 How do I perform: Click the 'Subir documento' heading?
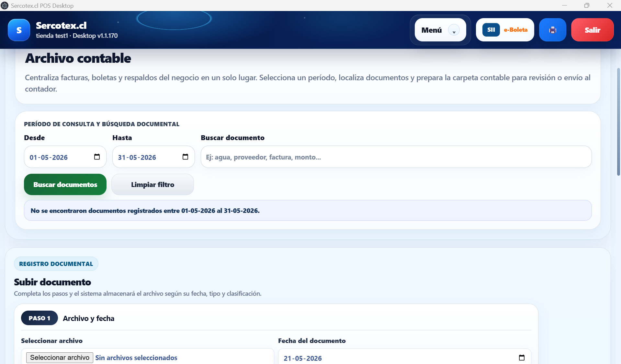[x=52, y=282]
